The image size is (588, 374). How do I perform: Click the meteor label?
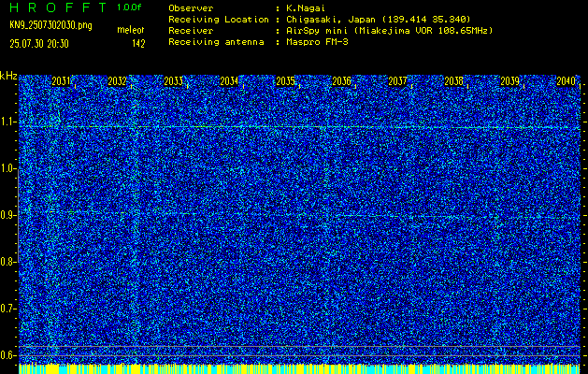[x=131, y=30]
